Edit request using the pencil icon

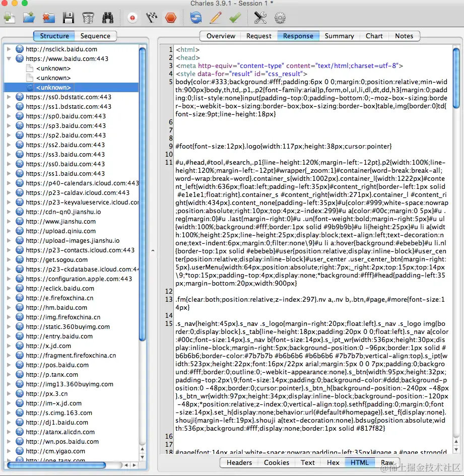[216, 18]
